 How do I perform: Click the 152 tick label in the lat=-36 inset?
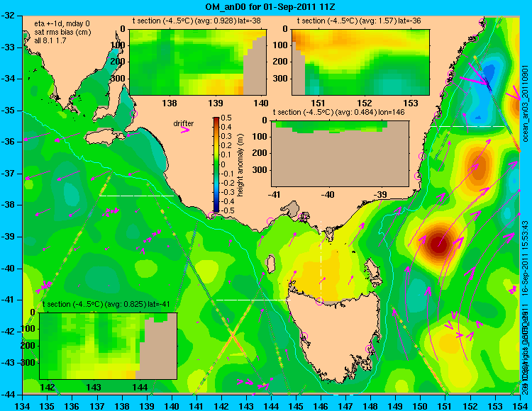point(365,103)
